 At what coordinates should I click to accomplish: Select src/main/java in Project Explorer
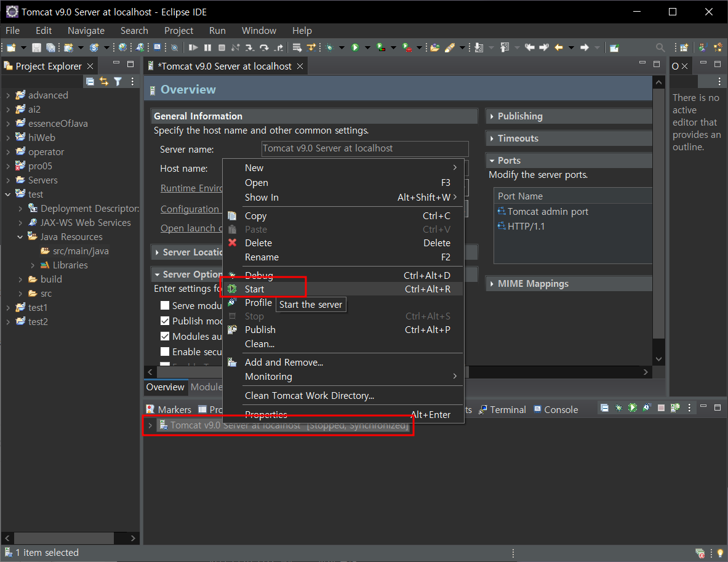pos(81,251)
